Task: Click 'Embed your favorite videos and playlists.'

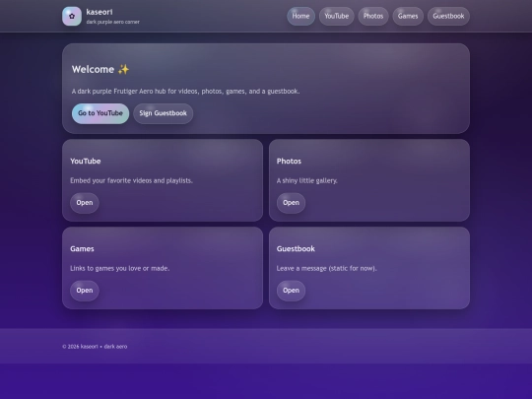Action: coord(131,181)
